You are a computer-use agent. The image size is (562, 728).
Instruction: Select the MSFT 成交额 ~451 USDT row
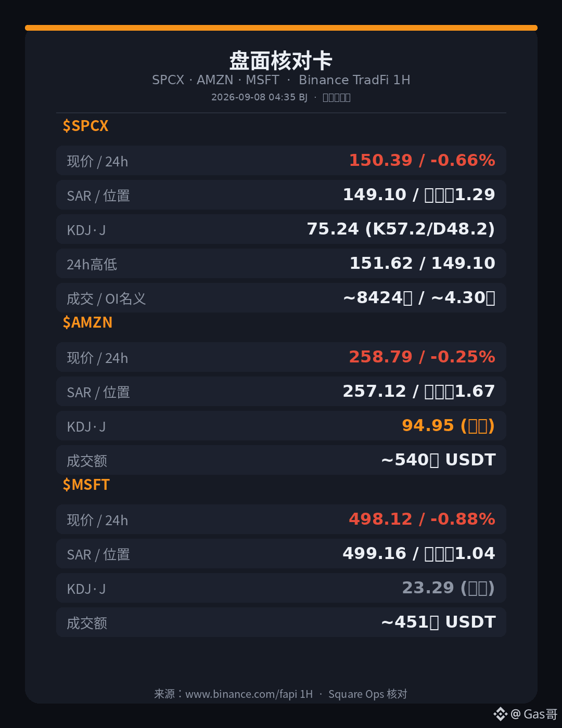(281, 622)
